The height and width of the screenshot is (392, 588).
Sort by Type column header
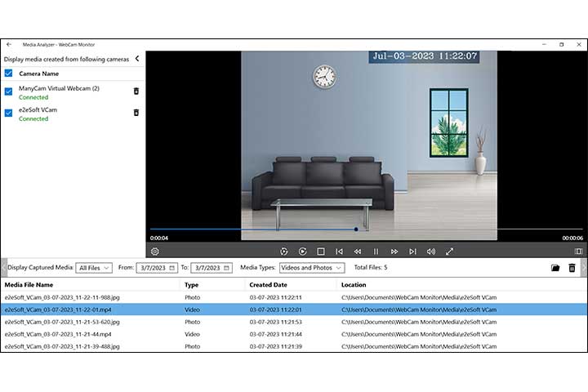(191, 285)
